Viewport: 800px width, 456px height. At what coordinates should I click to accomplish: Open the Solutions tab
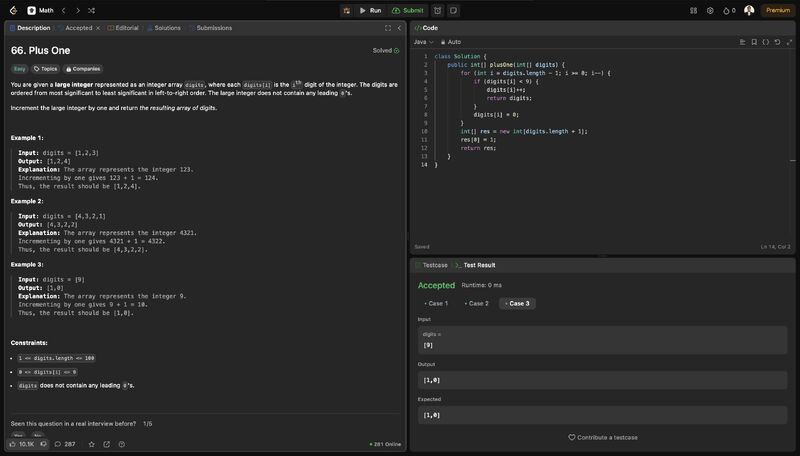point(164,28)
